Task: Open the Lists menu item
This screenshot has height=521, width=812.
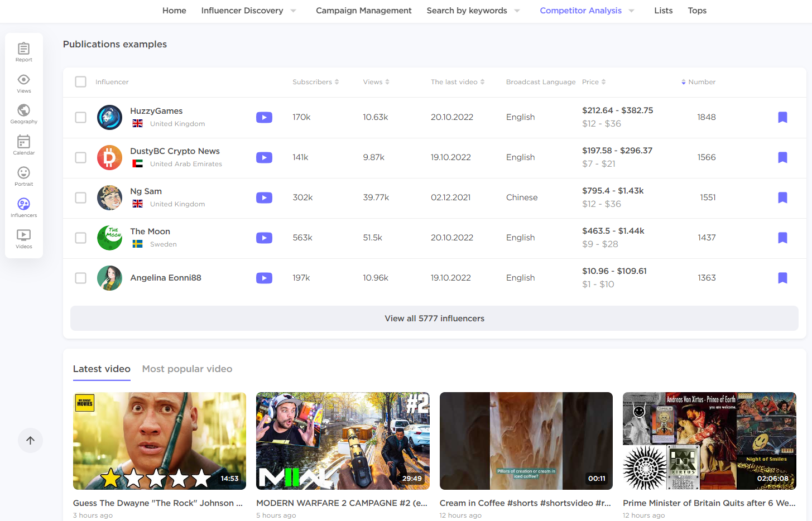Action: click(664, 11)
